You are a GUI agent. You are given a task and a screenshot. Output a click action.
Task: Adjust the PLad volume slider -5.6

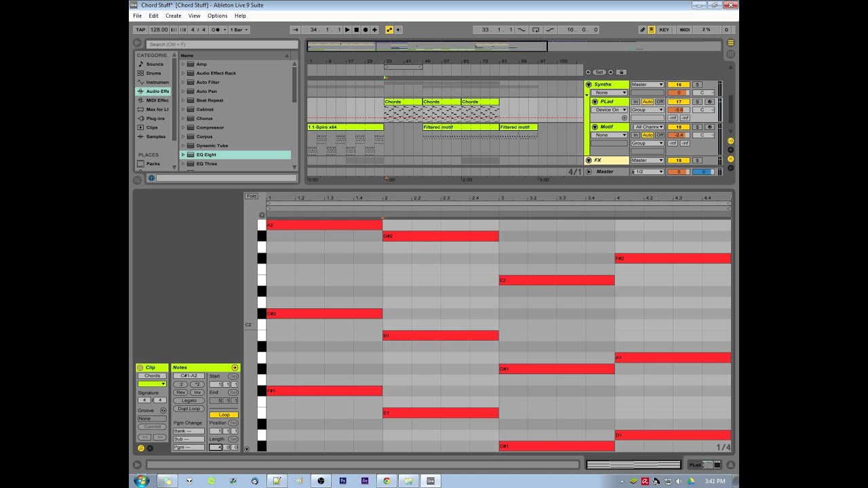(678, 110)
